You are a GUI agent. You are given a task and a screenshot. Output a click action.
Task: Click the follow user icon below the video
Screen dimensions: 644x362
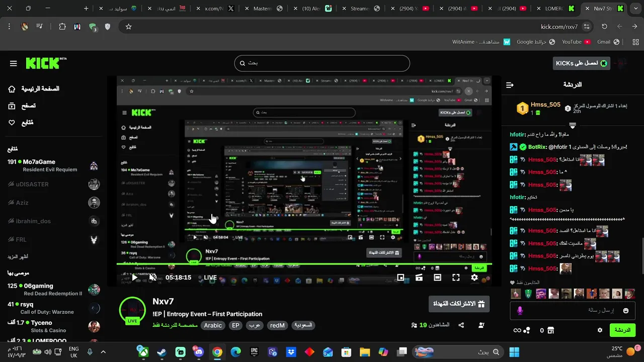click(x=481, y=325)
